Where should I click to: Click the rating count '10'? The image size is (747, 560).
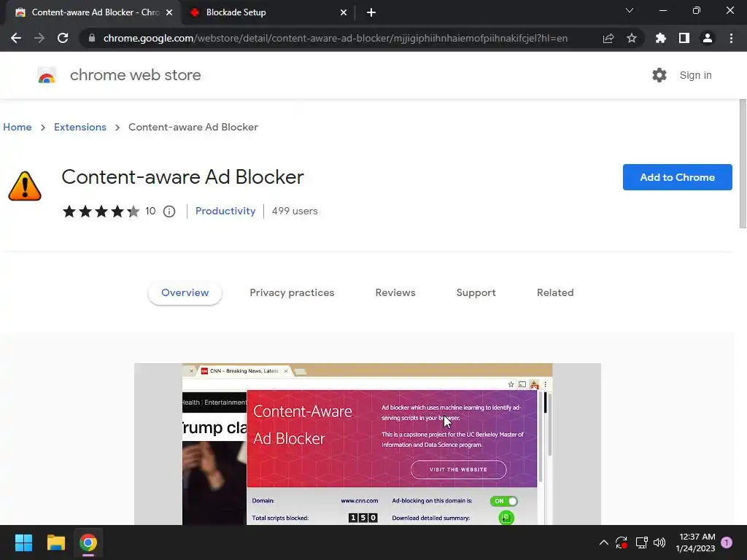click(x=150, y=211)
